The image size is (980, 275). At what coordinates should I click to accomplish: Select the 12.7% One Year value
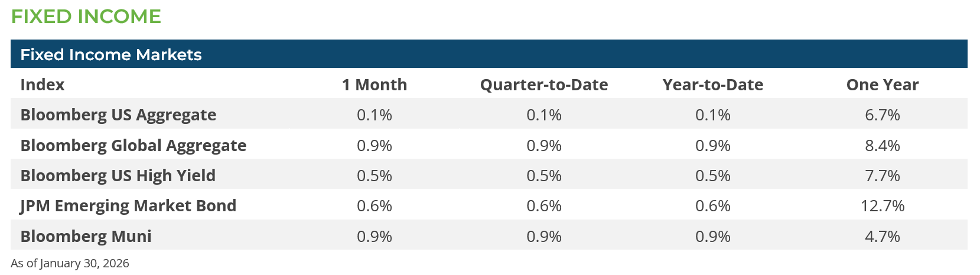883,206
